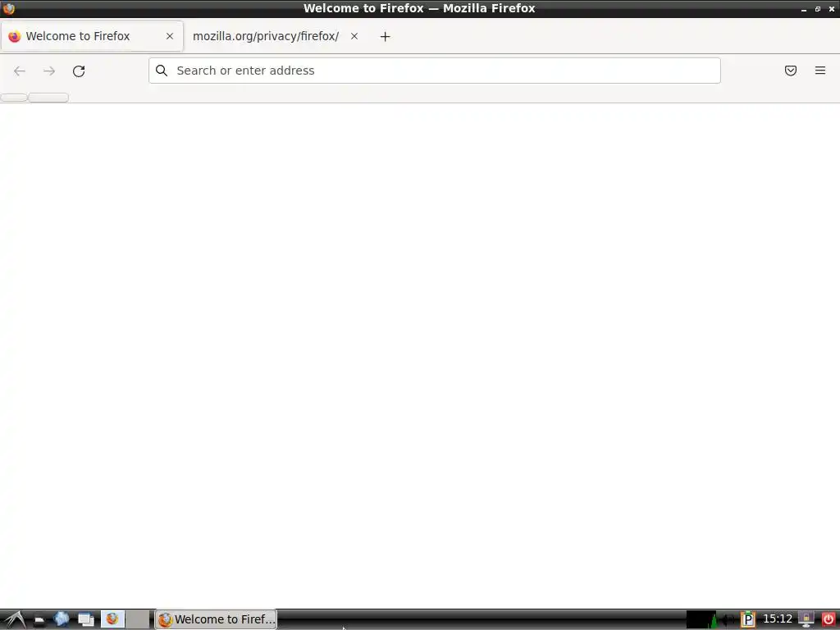Click the P tray icon
The height and width of the screenshot is (630, 840).
(747, 620)
